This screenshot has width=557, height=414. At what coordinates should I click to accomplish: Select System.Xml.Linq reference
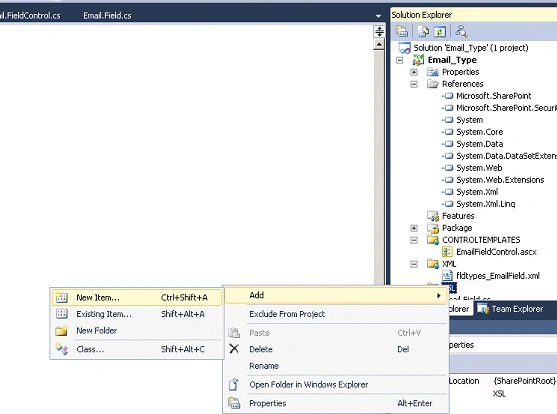pyautogui.click(x=485, y=204)
